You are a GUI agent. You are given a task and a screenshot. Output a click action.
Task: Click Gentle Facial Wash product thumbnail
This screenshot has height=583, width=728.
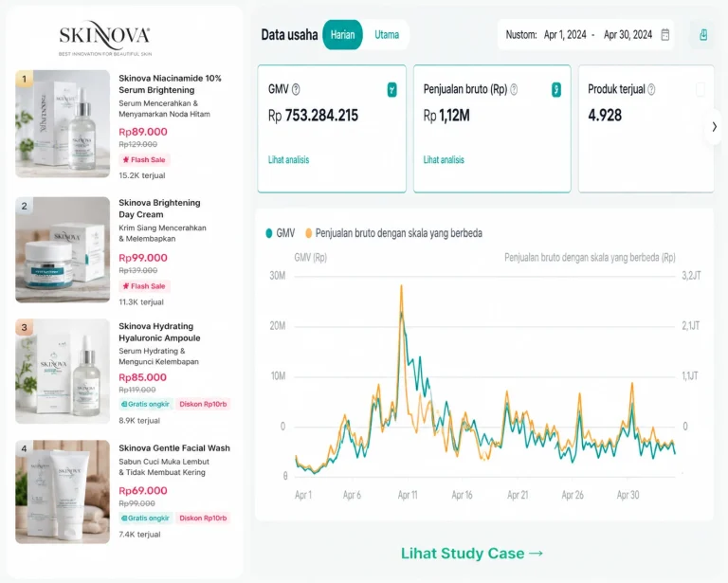point(63,492)
